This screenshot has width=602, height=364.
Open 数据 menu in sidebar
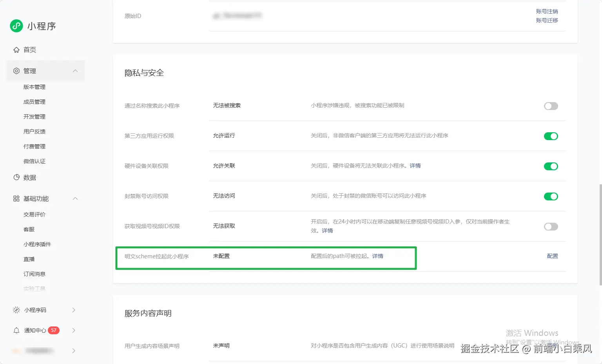(30, 177)
